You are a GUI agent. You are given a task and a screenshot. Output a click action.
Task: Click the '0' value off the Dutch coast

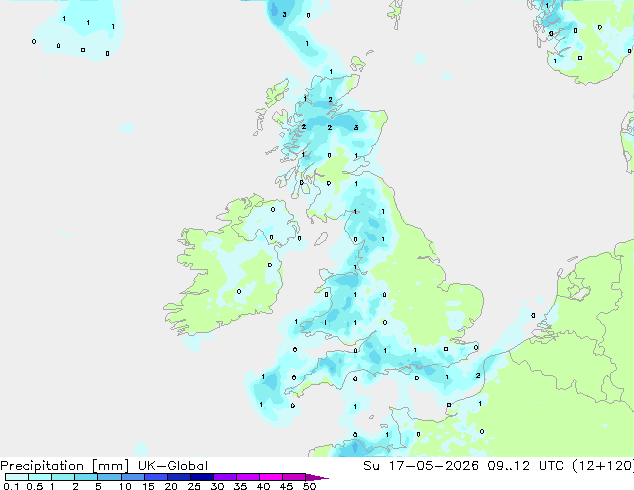pyautogui.click(x=533, y=315)
